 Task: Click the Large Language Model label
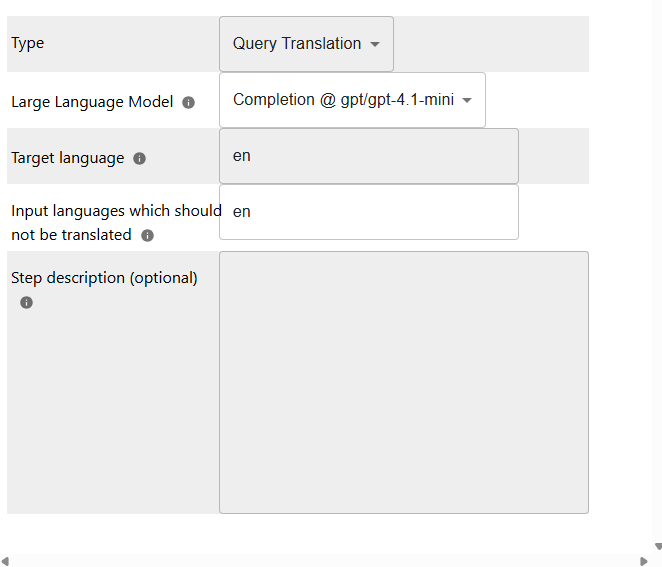point(92,102)
